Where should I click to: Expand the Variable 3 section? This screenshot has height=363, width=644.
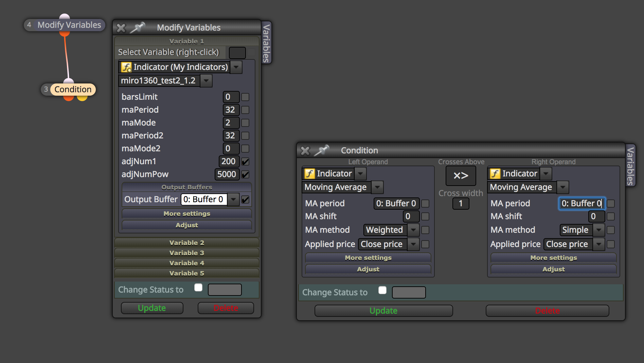pos(187,253)
